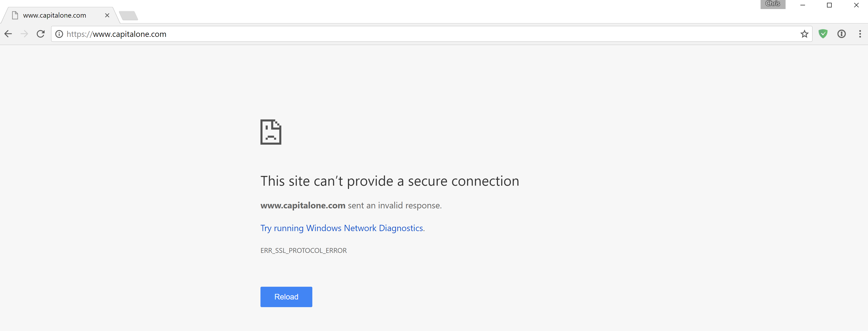
Task: Click the back navigation arrow
Action: 8,34
